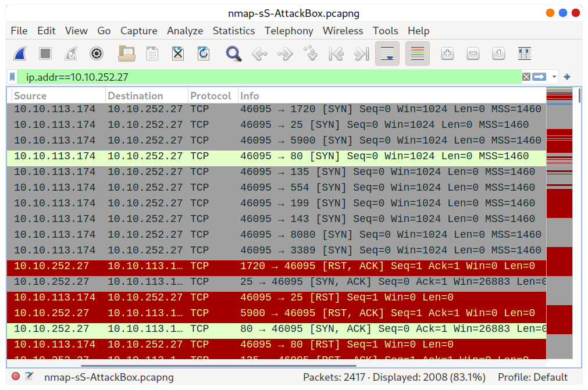Select packet 46095 → 25 [SYN]

tap(276, 125)
